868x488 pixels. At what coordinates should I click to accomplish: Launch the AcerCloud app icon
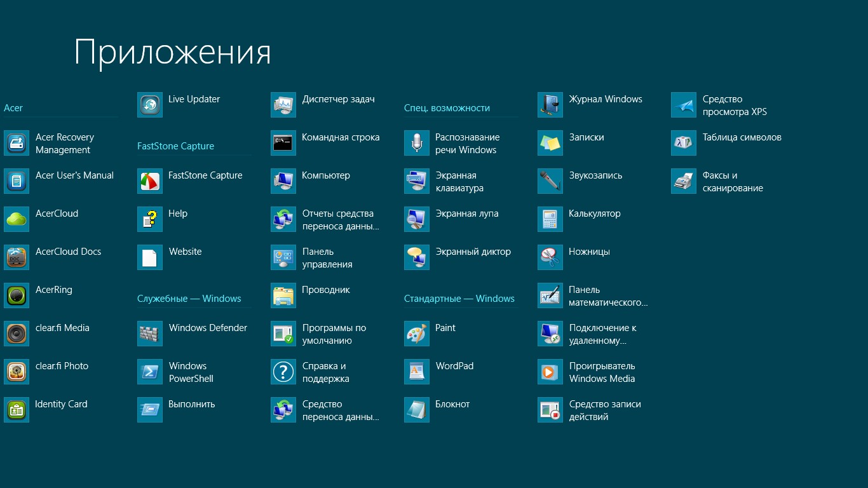click(x=17, y=219)
